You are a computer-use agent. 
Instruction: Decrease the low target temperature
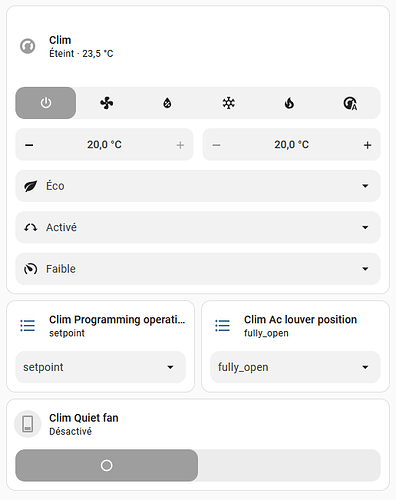(29, 145)
